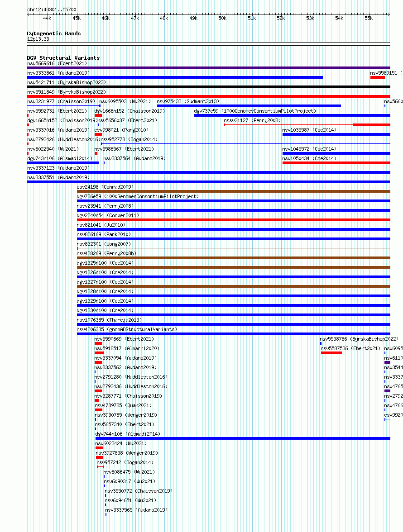Viewport: 403px width, 532px height.
Task: Click the dgv1325n100 (Coe2014) label
Action: click(105, 263)
